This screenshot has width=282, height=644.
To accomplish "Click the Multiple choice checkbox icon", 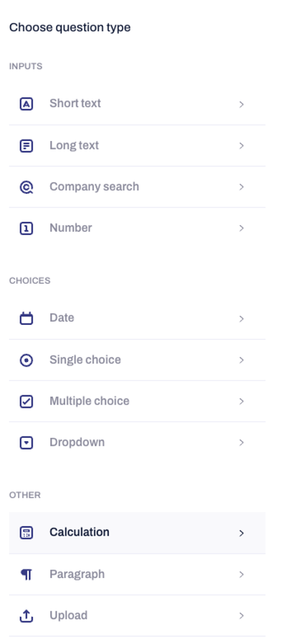I will point(26,401).
